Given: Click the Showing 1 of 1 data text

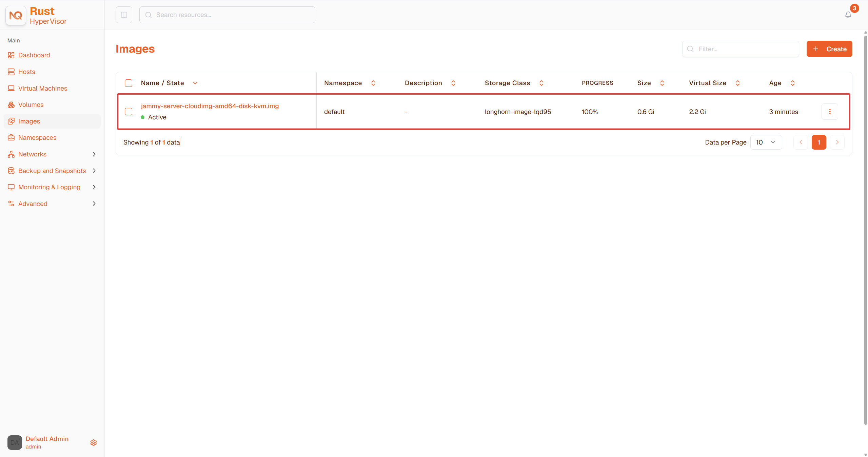Looking at the screenshot, I should (152, 142).
